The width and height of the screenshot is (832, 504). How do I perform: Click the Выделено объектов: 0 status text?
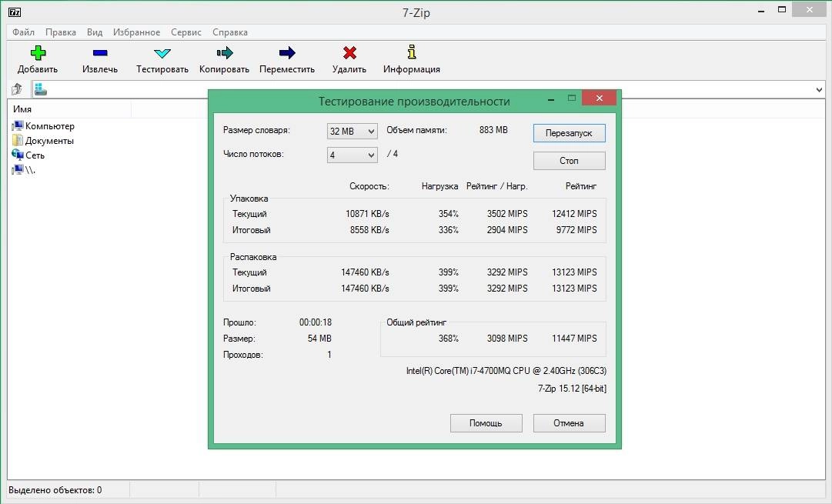[x=55, y=490]
